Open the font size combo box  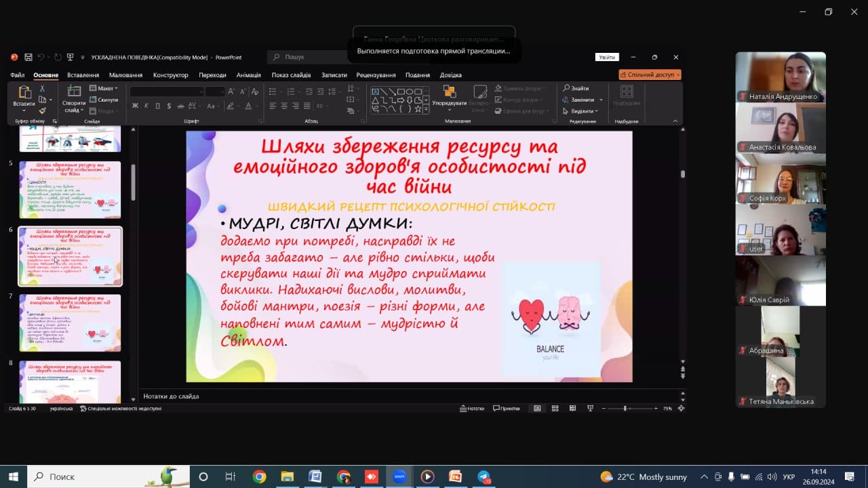(x=215, y=91)
